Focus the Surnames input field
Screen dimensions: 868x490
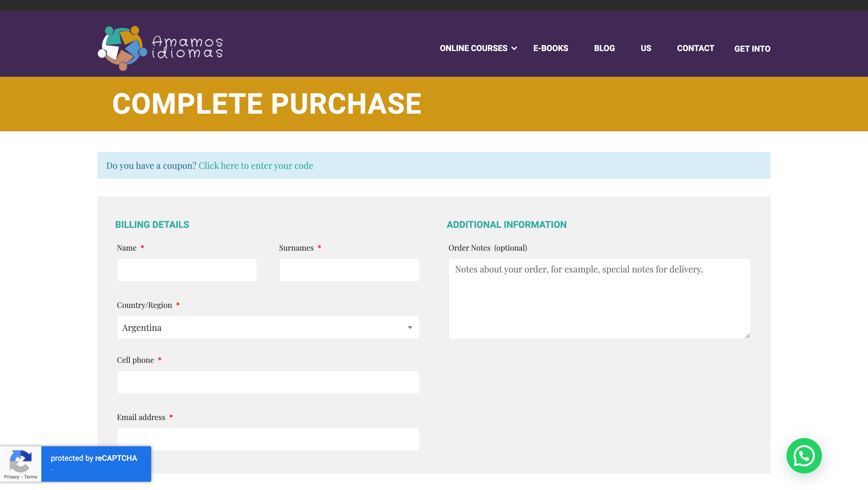pos(349,270)
